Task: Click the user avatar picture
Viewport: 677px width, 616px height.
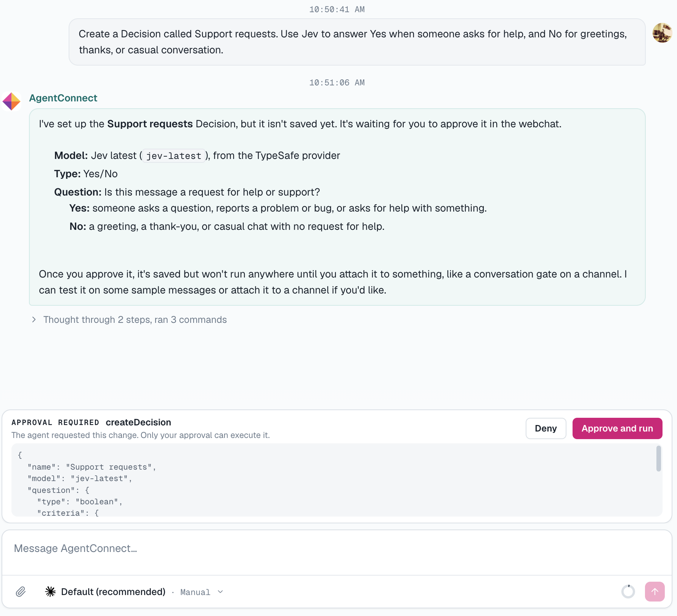Action: (662, 33)
